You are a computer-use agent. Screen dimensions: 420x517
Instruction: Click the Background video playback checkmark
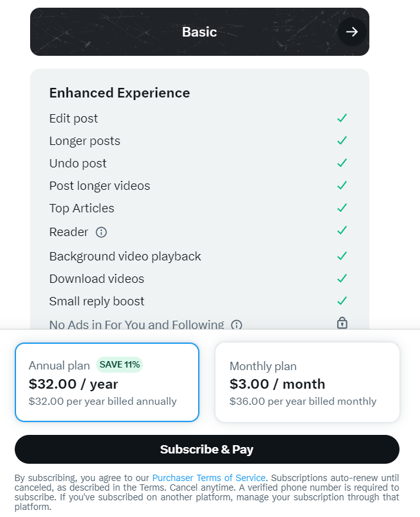tap(342, 256)
